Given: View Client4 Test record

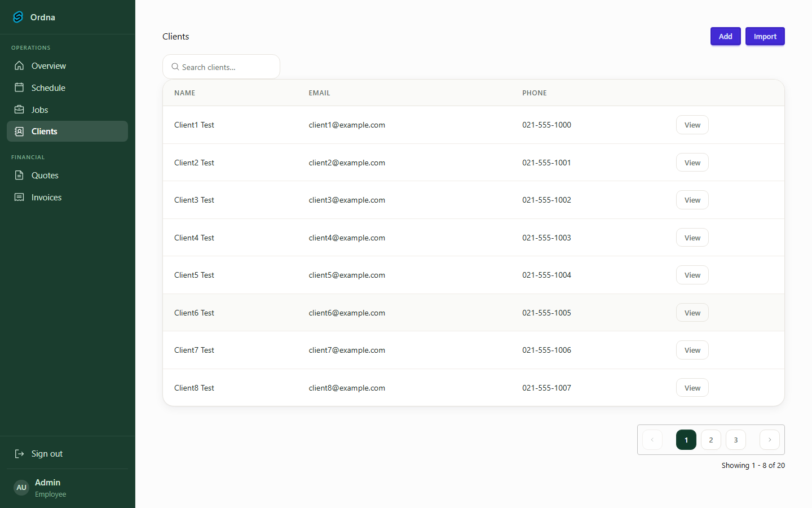Looking at the screenshot, I should tap(692, 238).
